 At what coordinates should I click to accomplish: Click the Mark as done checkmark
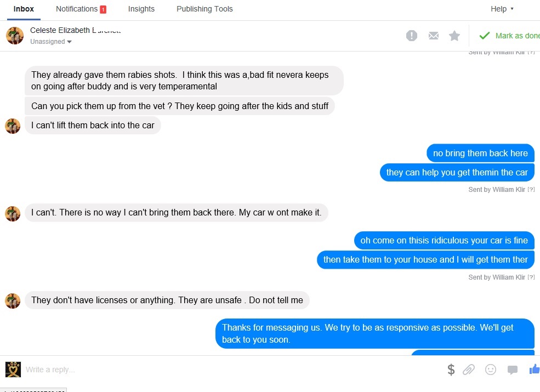click(509, 36)
